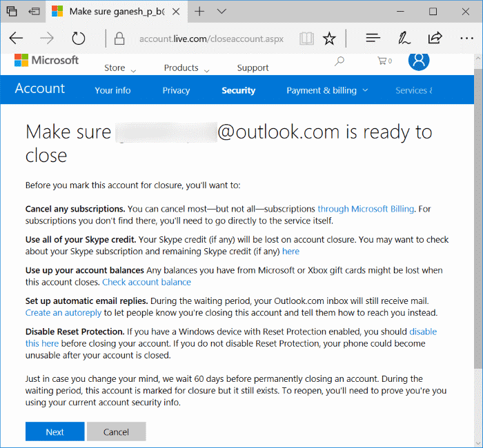Reload the page with Refresh icon
Screen dimensions: 483x448
[x=78, y=39]
